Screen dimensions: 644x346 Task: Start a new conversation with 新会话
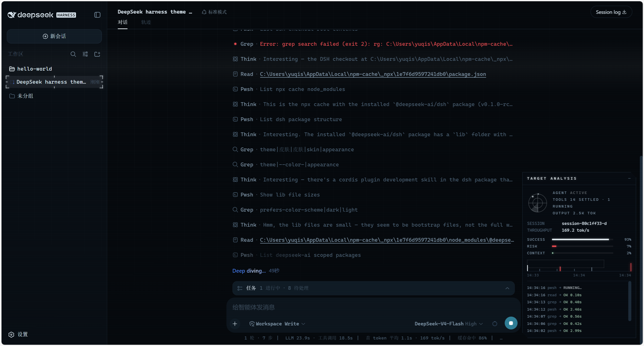[54, 36]
